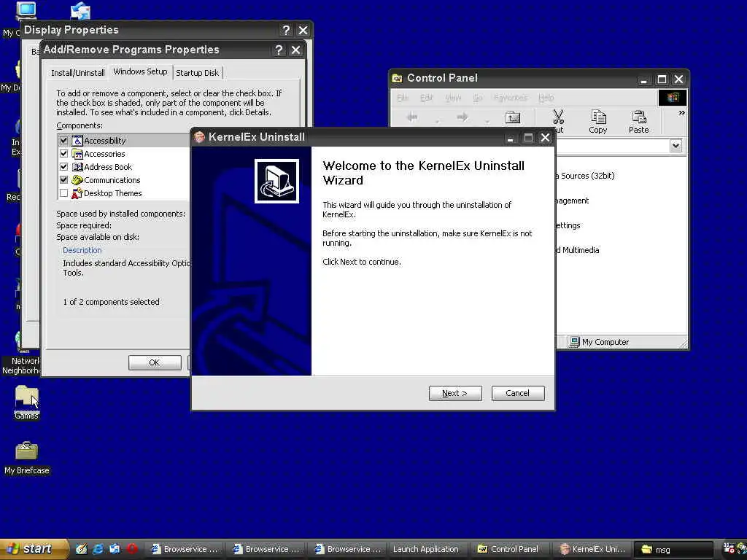Click the Back arrow in Control Panel toolbar
This screenshot has height=560, width=747.
(412, 117)
